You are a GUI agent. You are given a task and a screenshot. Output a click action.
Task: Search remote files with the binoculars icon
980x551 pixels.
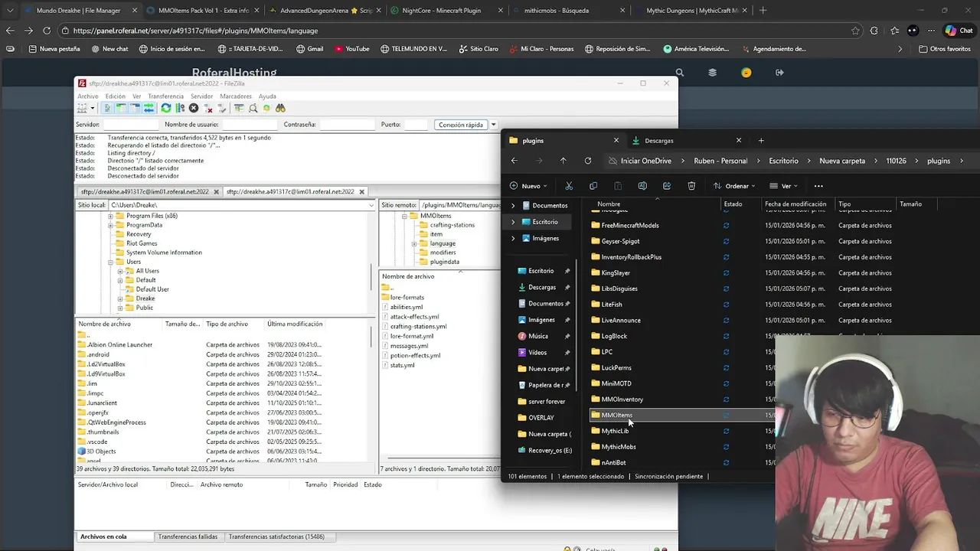pos(280,108)
